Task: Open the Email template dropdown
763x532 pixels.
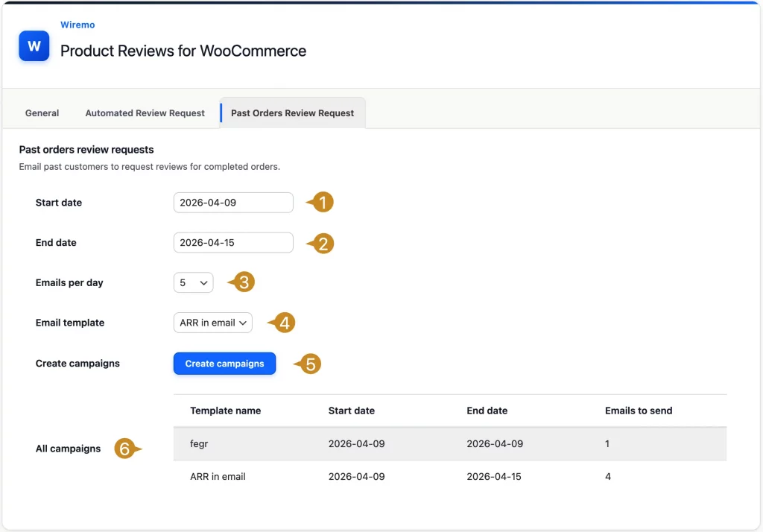Action: pos(212,323)
